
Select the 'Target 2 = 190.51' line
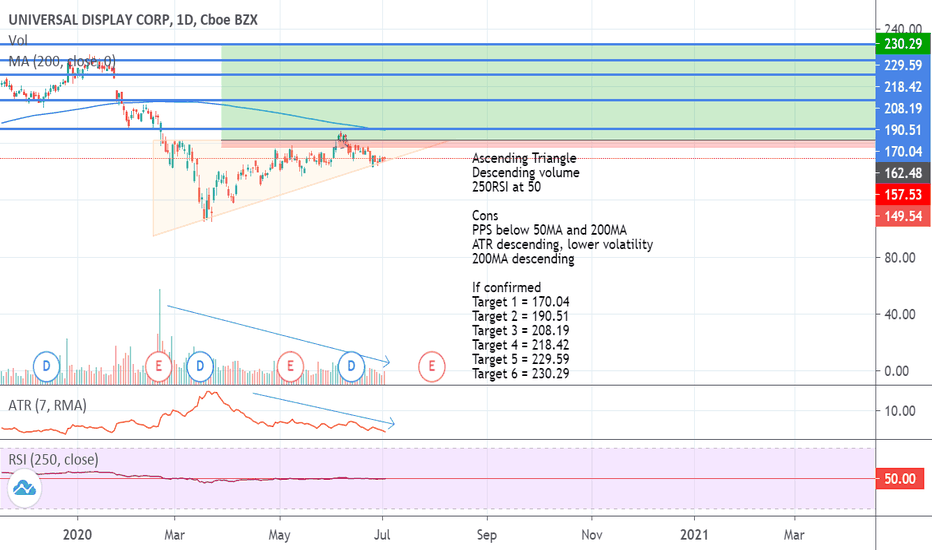[521, 316]
